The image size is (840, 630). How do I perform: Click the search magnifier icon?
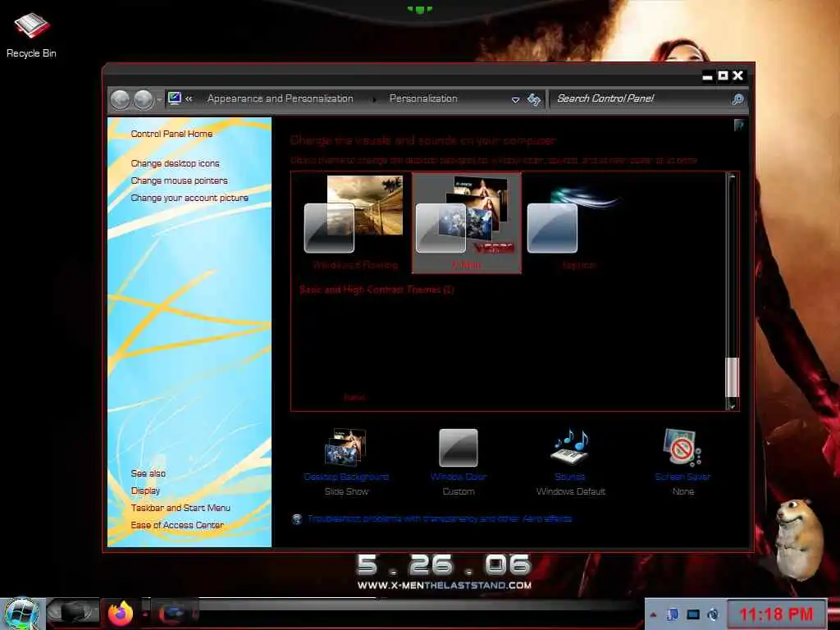click(737, 99)
